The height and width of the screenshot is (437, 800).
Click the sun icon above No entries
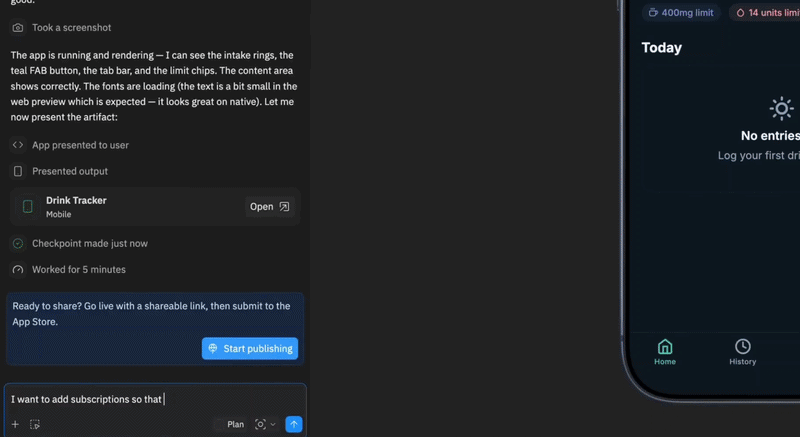coord(781,109)
